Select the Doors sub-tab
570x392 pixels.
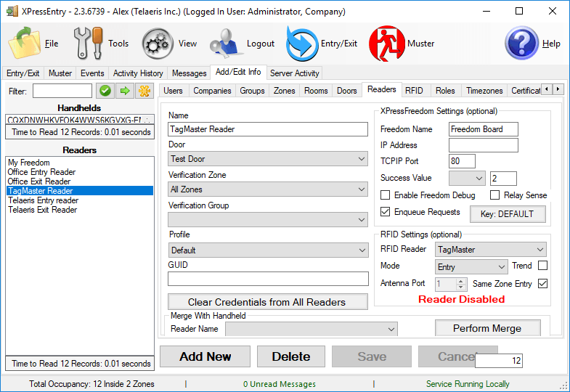346,91
